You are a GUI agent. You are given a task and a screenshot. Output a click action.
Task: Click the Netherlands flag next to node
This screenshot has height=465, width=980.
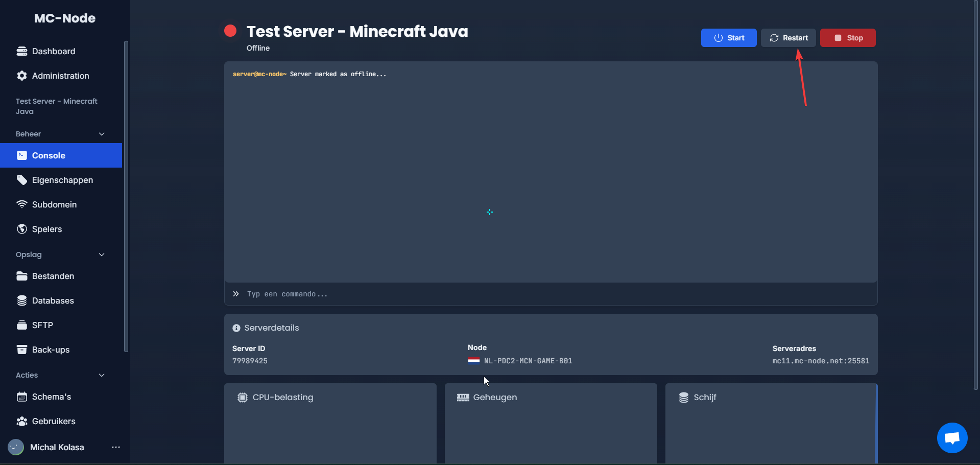click(474, 360)
